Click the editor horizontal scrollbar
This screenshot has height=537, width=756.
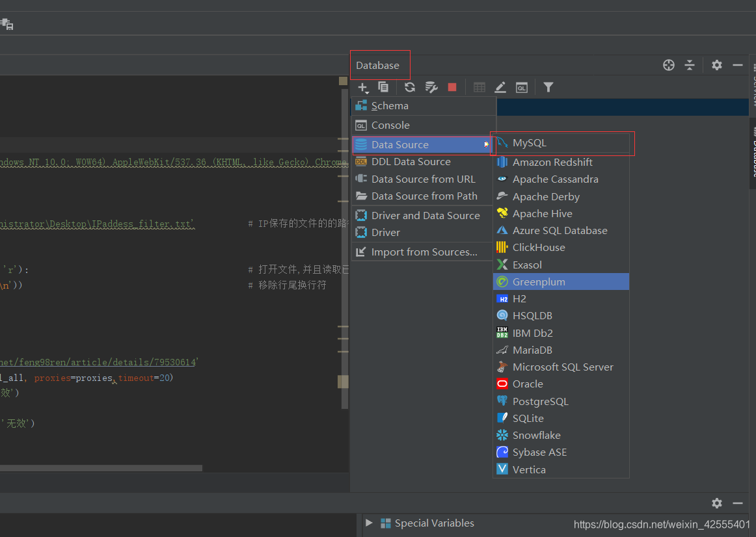pyautogui.click(x=101, y=468)
